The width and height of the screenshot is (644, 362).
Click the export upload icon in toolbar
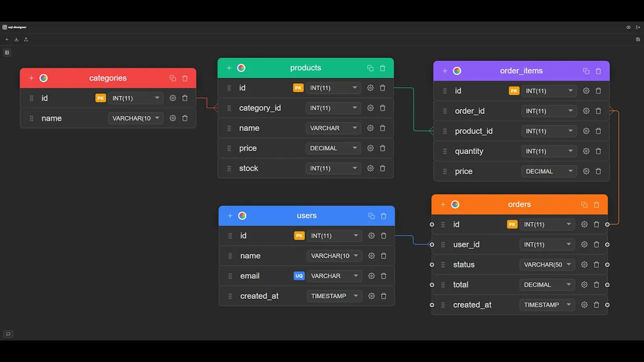[26, 39]
